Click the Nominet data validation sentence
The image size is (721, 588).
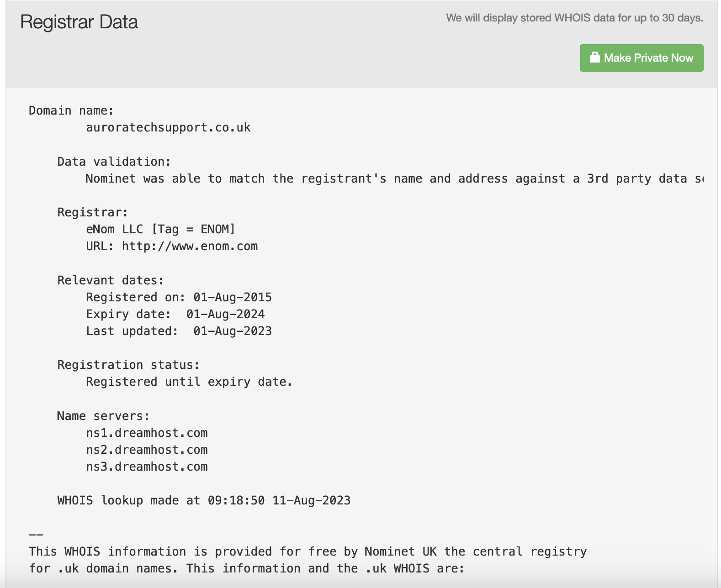[x=394, y=178]
